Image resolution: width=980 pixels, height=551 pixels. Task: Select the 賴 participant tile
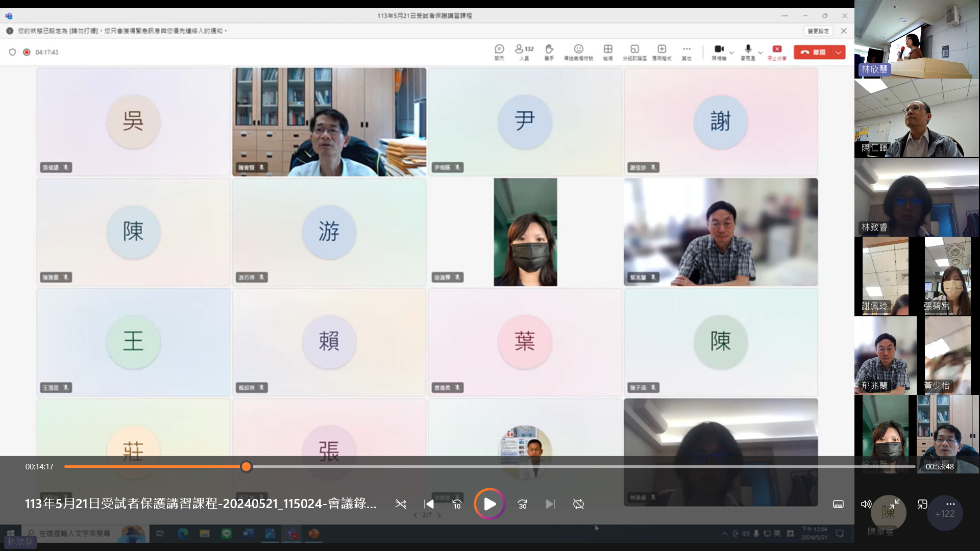tap(329, 342)
